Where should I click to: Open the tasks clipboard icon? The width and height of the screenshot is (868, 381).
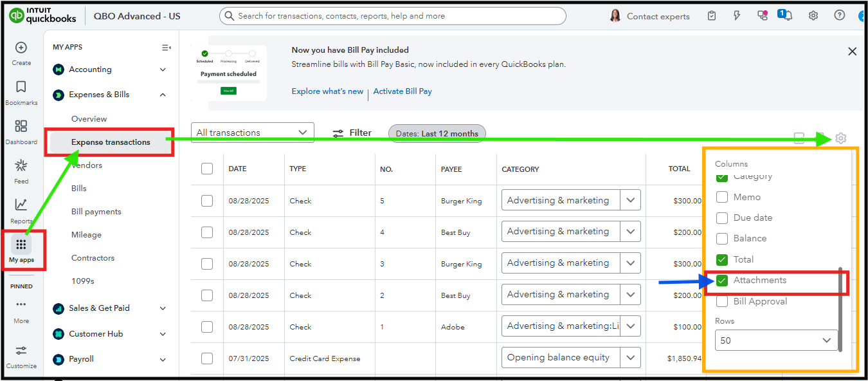[x=712, y=16]
